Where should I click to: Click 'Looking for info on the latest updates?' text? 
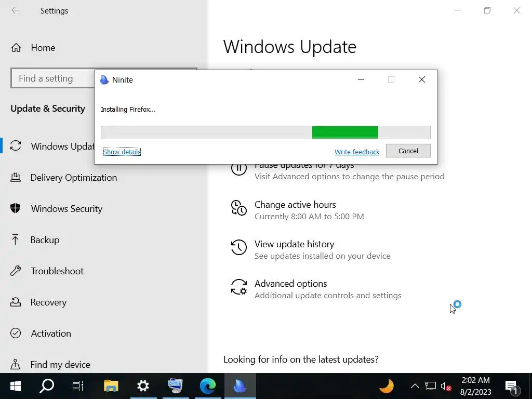[301, 360]
